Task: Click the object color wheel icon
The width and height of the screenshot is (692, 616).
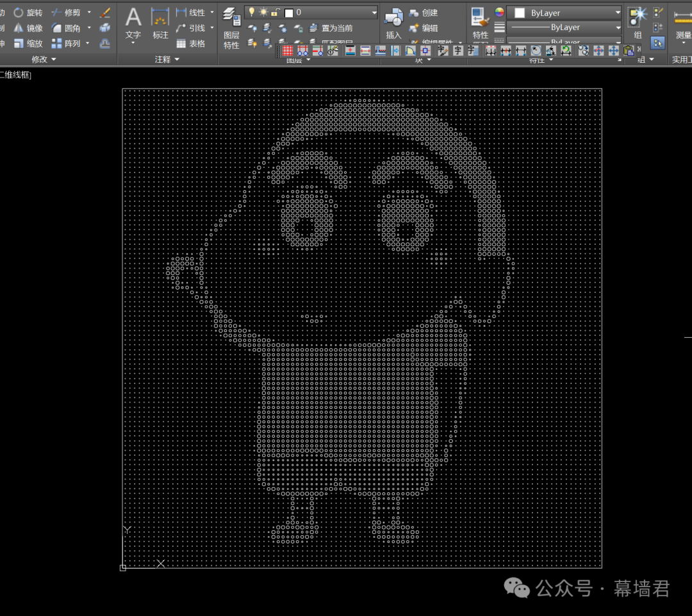Action: (x=500, y=12)
